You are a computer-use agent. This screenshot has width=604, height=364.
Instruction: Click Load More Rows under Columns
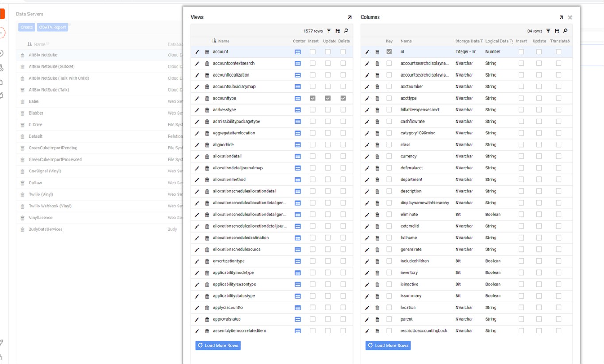click(x=388, y=345)
